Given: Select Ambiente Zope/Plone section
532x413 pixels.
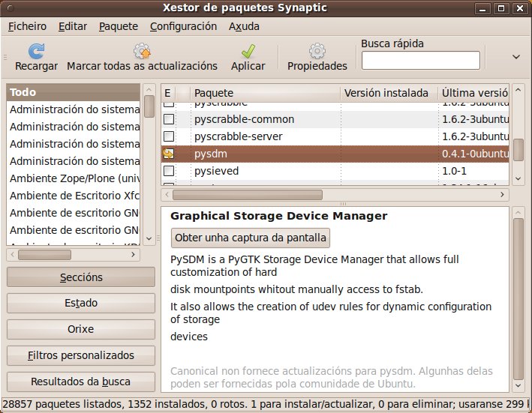Looking at the screenshot, I should [x=73, y=178].
